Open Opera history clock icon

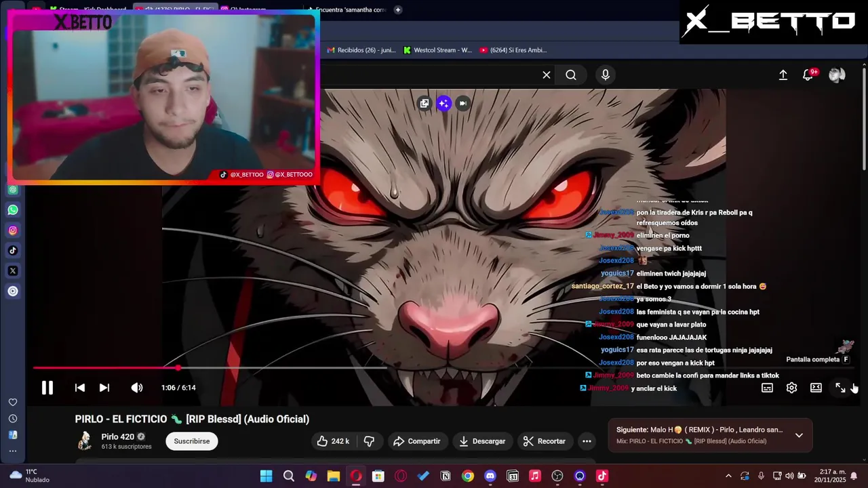(x=13, y=419)
